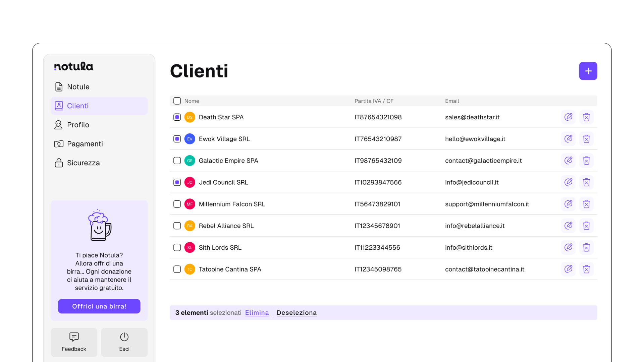
Task: Go to the Pagamenti page
Action: tap(85, 144)
